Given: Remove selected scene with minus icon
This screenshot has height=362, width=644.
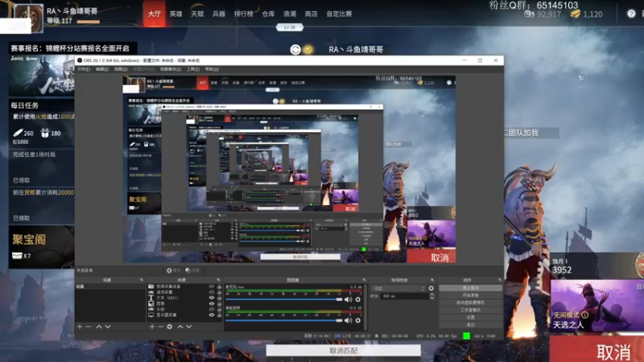Looking at the screenshot, I should (88, 327).
